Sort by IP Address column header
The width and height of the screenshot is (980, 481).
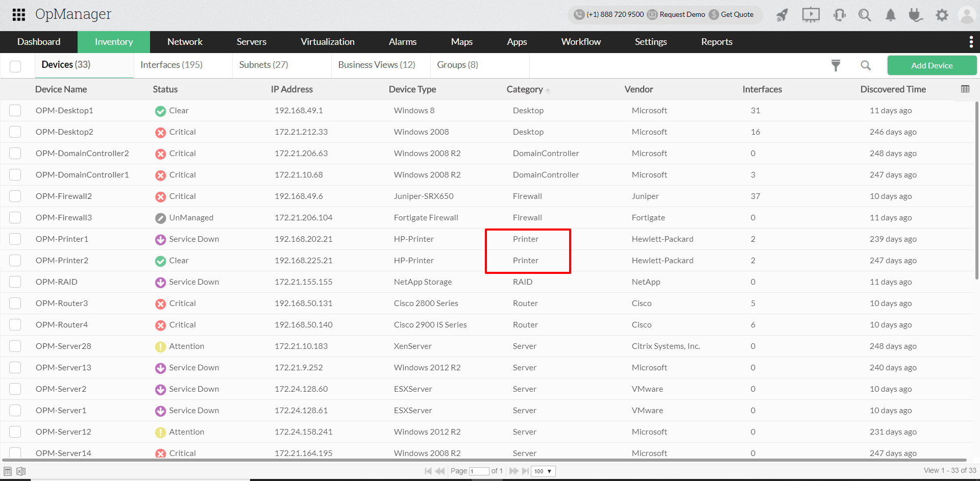click(292, 89)
